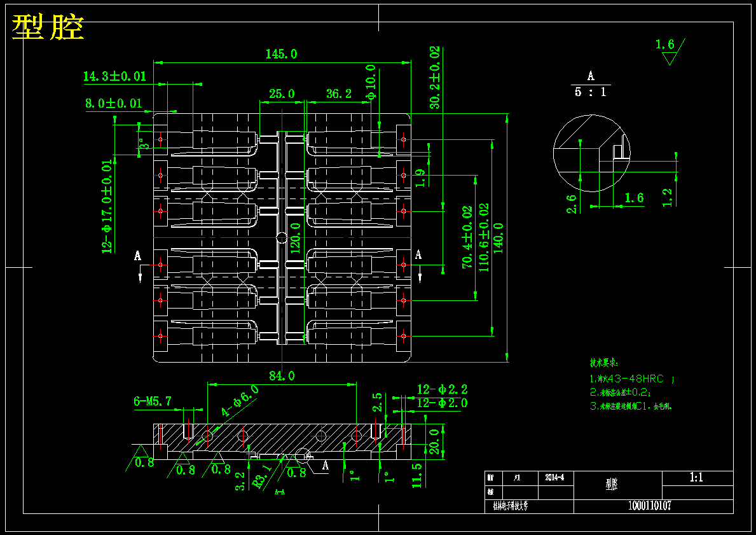Click the '1.6' horizontal dimension in detail view A
Image resolution: width=756 pixels, height=535 pixels.
pos(634,197)
